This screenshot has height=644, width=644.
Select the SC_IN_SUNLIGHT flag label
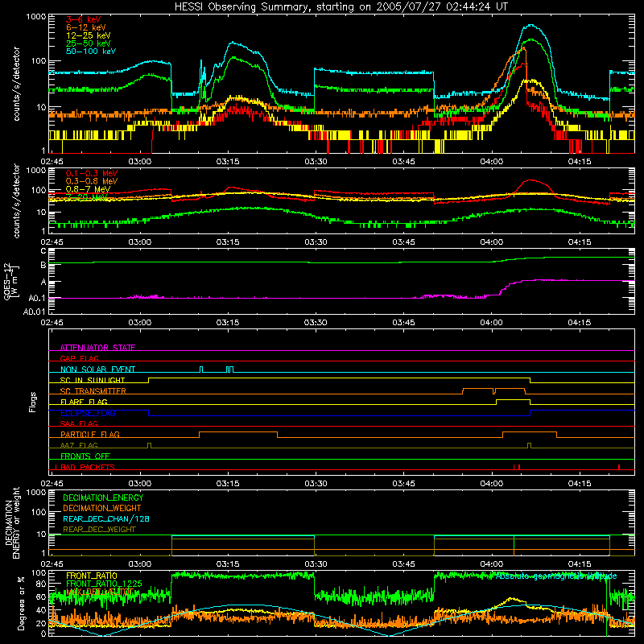93,380
